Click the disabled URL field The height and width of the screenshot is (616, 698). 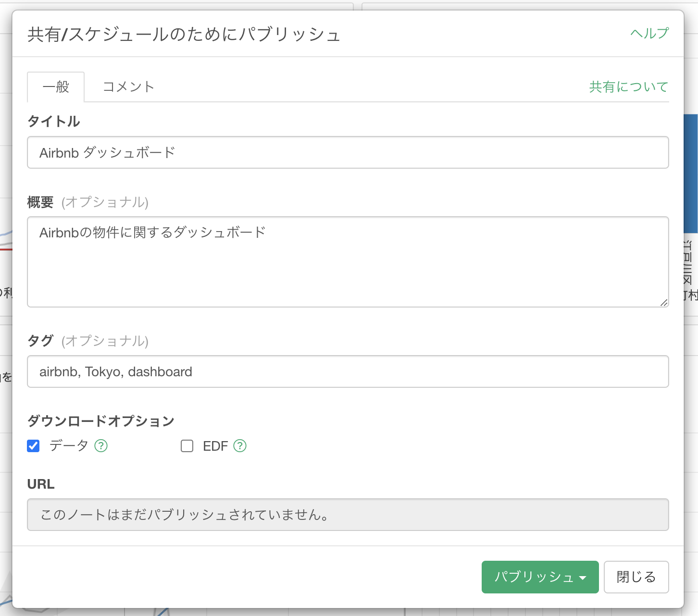(348, 515)
